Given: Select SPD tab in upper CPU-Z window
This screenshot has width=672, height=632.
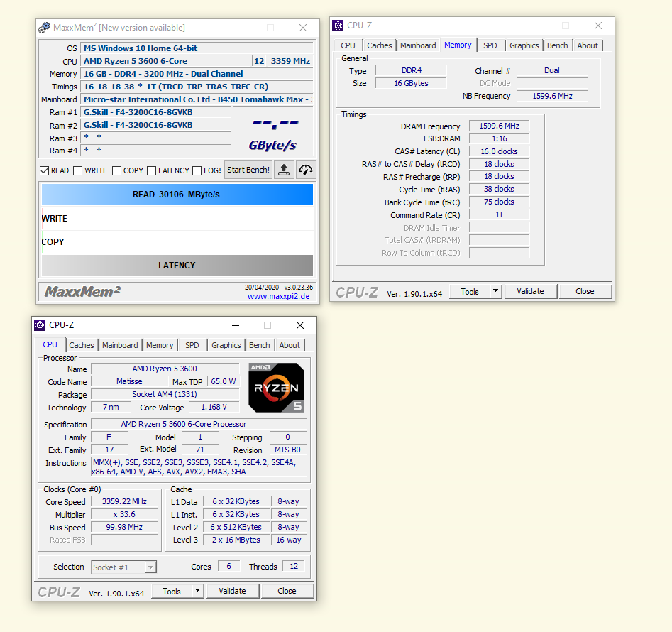Looking at the screenshot, I should pos(490,45).
